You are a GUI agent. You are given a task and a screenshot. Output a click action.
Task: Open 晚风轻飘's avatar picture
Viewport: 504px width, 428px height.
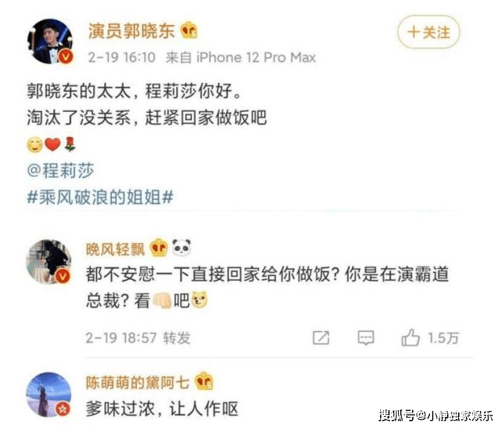[49, 261]
